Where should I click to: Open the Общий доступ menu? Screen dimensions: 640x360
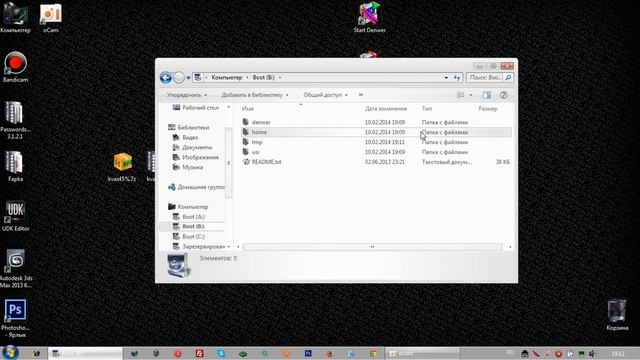tap(325, 95)
